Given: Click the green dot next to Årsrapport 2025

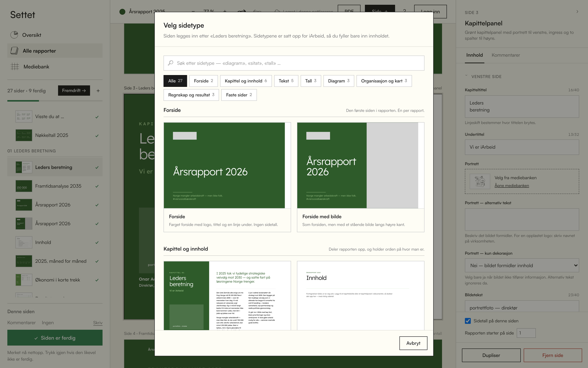Looking at the screenshot, I should point(122,12).
